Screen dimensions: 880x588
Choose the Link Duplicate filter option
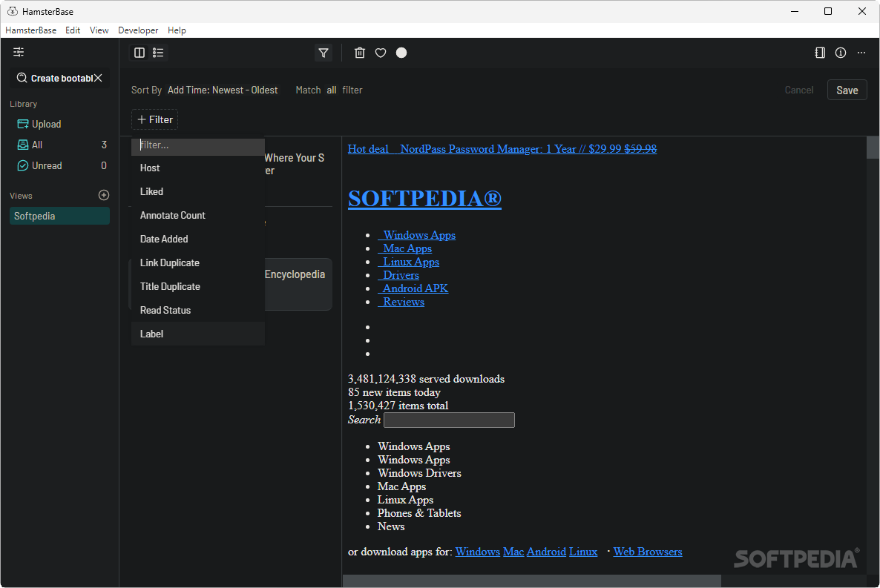click(198, 262)
